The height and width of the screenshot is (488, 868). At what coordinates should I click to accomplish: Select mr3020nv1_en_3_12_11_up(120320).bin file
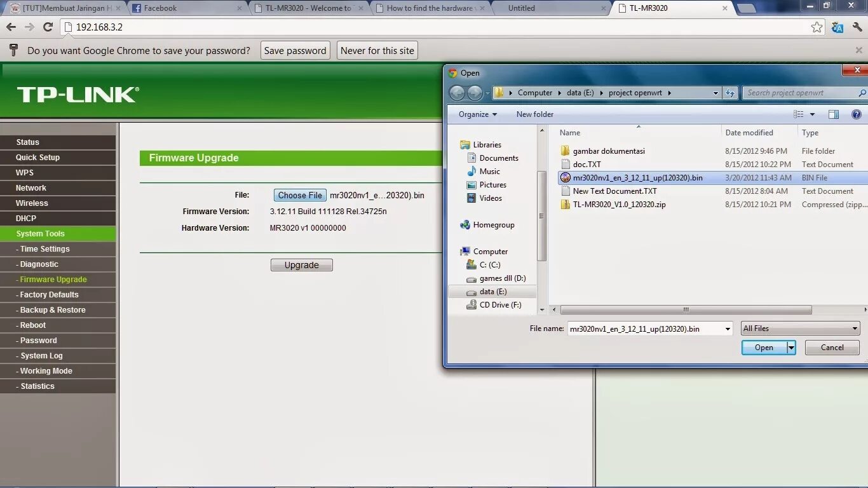pos(637,178)
